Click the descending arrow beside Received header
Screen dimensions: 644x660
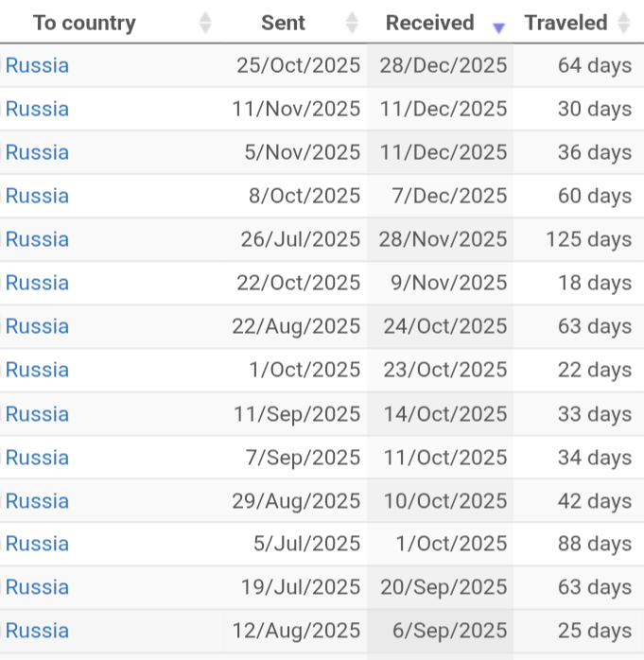click(499, 27)
